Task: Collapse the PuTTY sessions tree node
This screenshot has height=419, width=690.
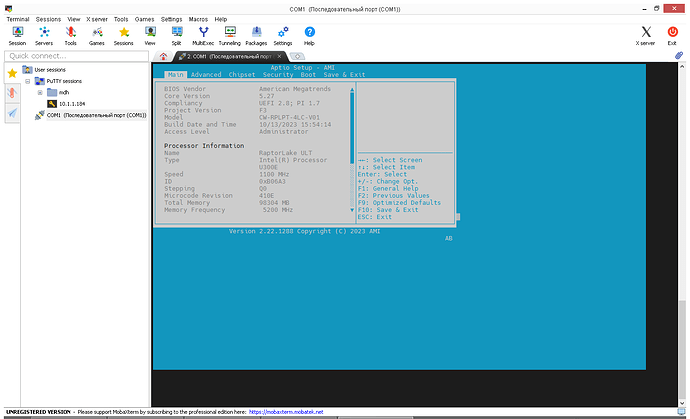Action: (x=28, y=81)
